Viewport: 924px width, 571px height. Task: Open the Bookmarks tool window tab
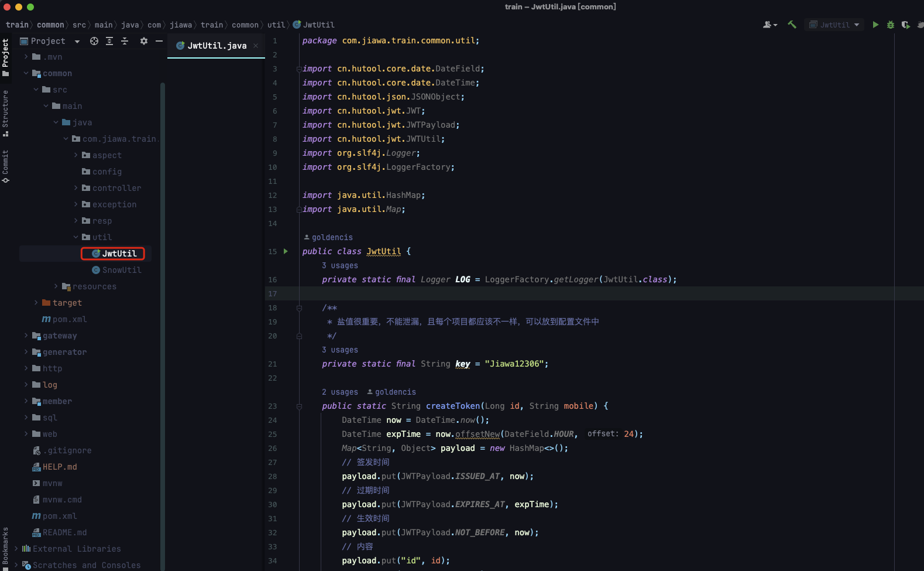coord(5,549)
